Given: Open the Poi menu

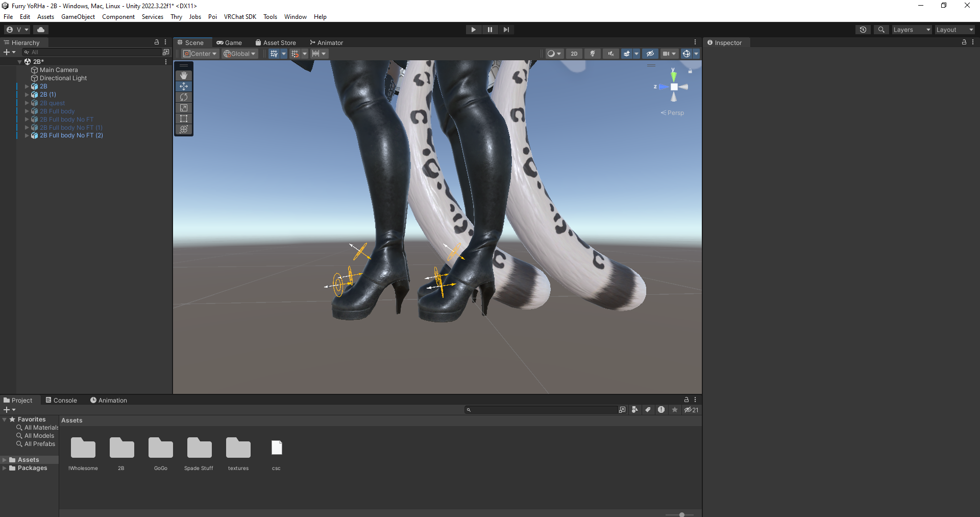Looking at the screenshot, I should [x=212, y=17].
